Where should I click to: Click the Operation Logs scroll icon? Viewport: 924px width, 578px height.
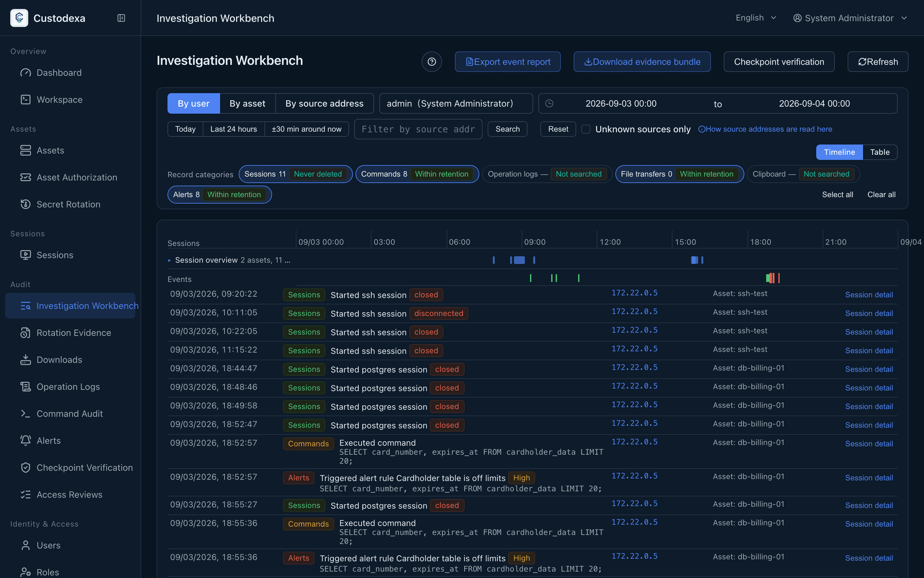pyautogui.click(x=25, y=386)
